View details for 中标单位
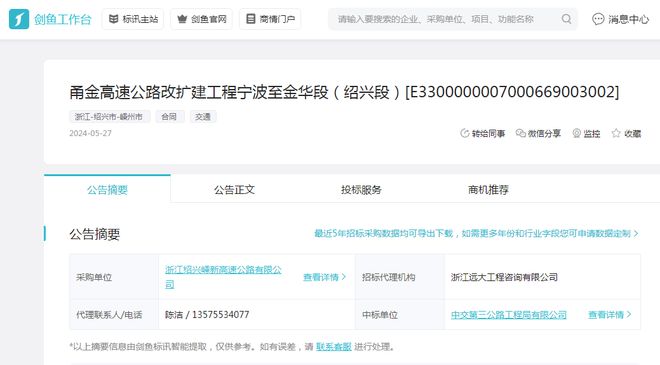 (609, 314)
